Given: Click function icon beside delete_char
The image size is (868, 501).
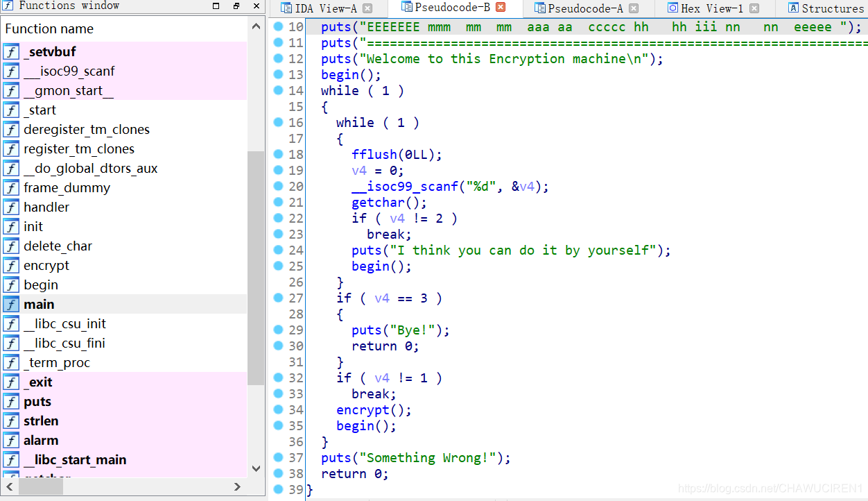Looking at the screenshot, I should [11, 246].
